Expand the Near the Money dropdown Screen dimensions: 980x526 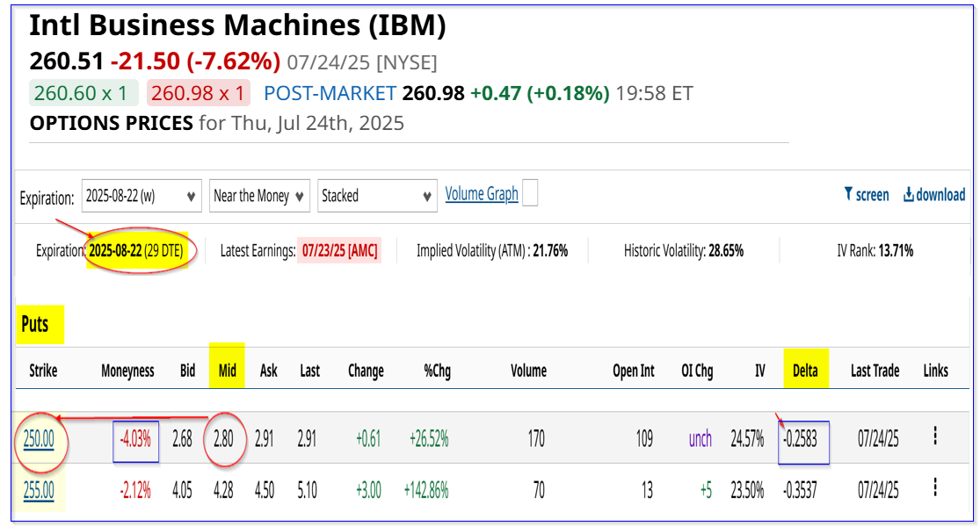[259, 196]
